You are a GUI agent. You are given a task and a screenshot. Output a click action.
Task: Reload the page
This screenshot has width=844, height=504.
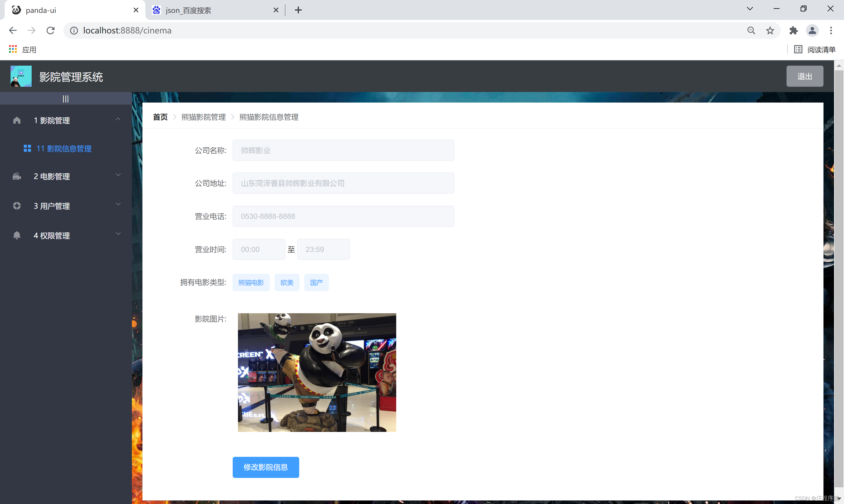[x=51, y=30]
